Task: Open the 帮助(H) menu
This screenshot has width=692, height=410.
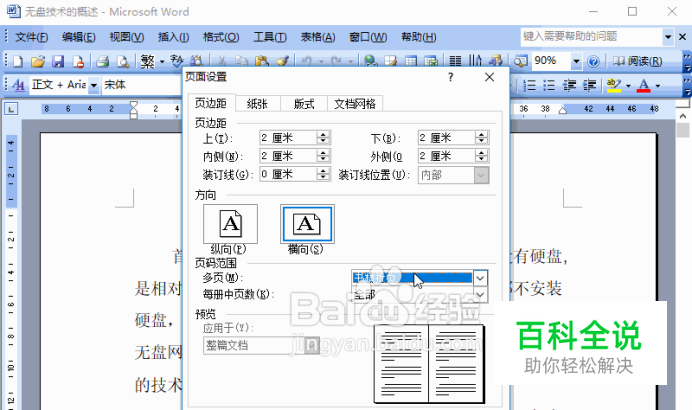Action: tap(418, 38)
